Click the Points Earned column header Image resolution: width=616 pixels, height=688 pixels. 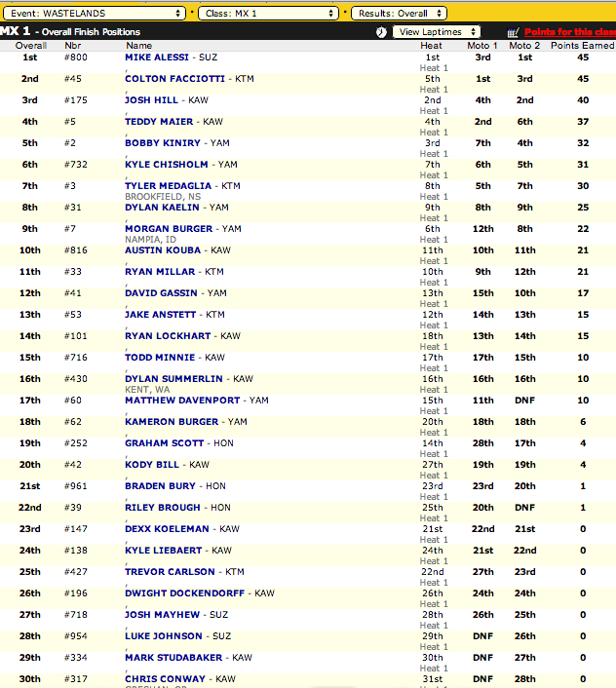[582, 46]
